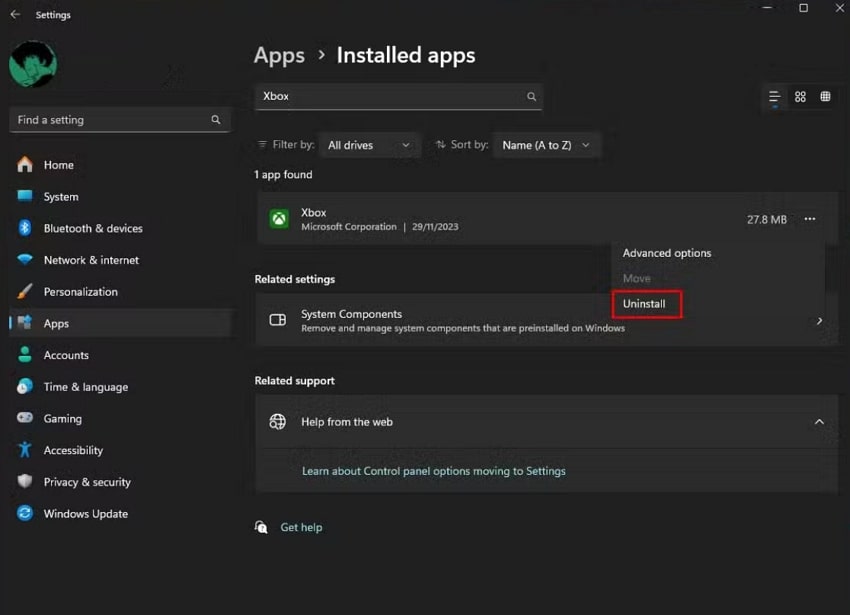The height and width of the screenshot is (615, 850).
Task: Open System settings
Action: [x=121, y=197]
